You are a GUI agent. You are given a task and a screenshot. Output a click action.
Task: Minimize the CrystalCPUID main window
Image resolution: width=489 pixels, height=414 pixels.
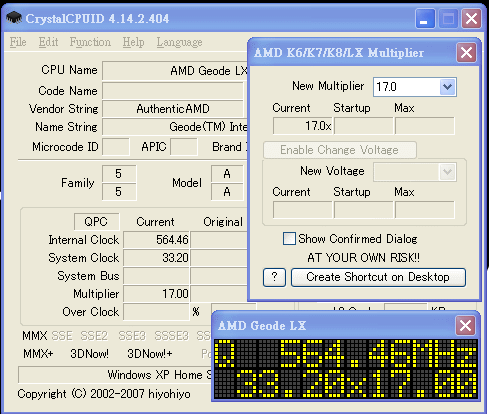(x=425, y=18)
